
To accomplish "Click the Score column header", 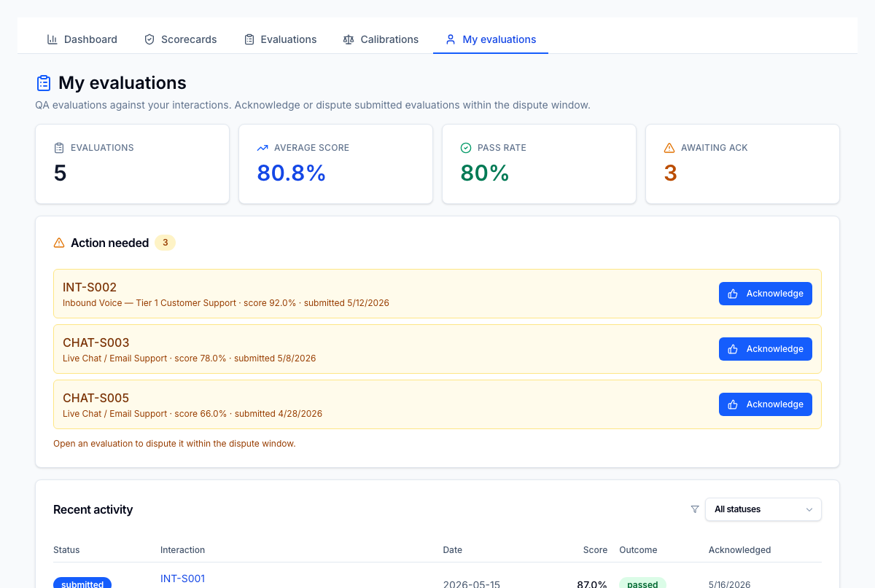I will 595,550.
